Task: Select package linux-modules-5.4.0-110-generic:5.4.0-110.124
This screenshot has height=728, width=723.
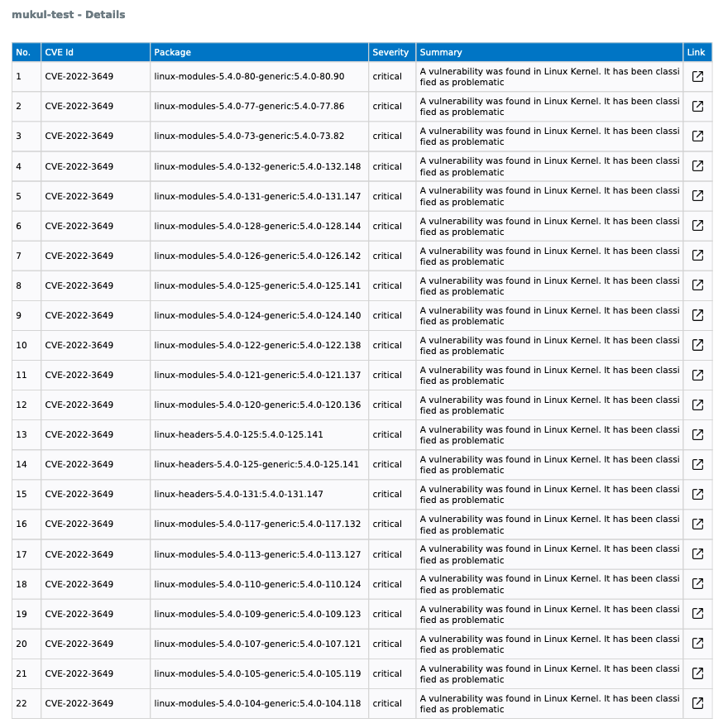Action: click(257, 584)
